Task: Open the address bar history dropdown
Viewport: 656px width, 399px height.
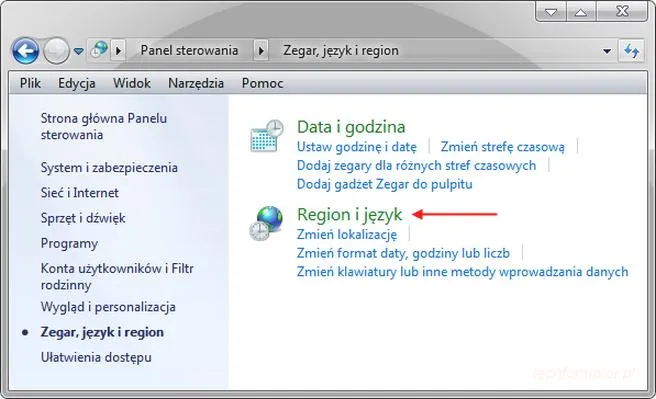Action: [607, 51]
